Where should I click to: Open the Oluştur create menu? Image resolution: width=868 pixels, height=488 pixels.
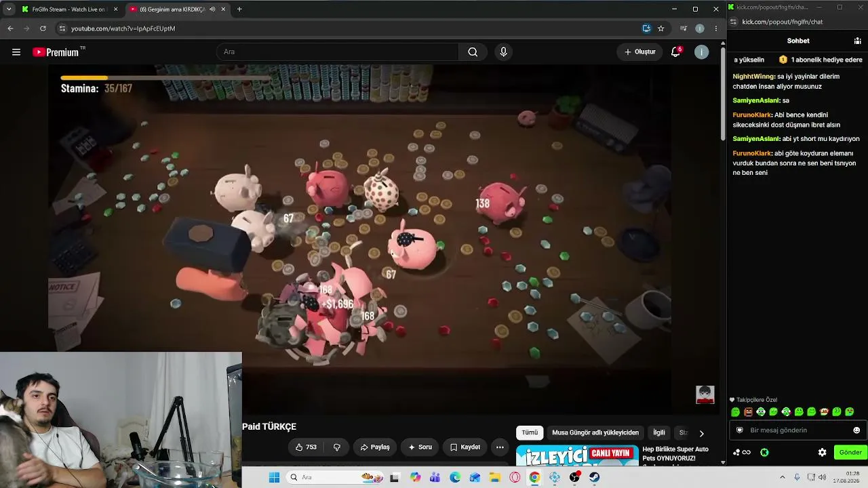[639, 52]
